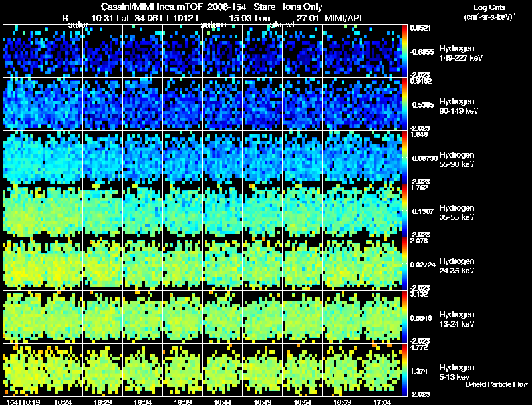The image size is (532, 405).
Task: Click the 1.848 scale maximum value
Action: (x=419, y=134)
